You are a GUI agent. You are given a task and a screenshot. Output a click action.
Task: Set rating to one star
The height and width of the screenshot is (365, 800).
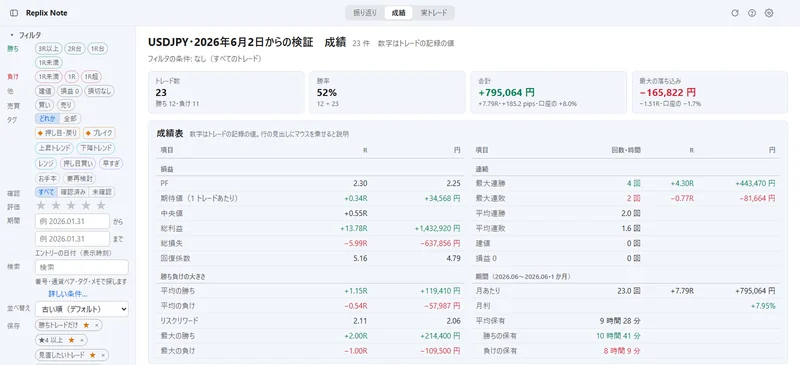click(x=41, y=205)
